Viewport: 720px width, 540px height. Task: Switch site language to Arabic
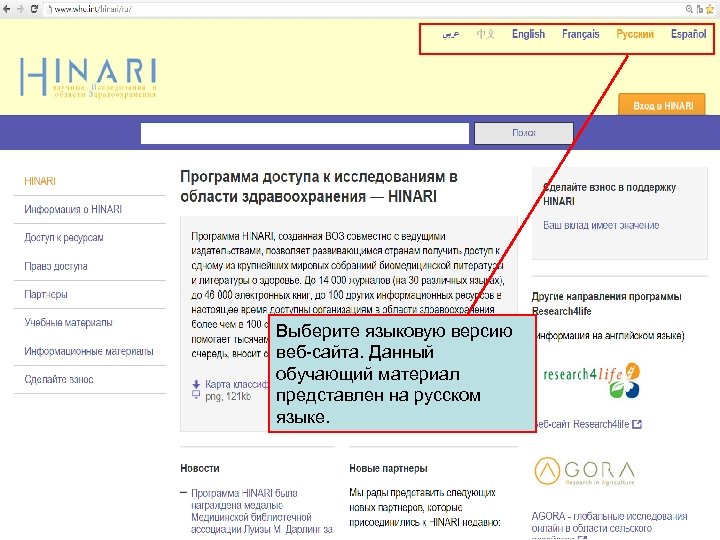coord(450,34)
